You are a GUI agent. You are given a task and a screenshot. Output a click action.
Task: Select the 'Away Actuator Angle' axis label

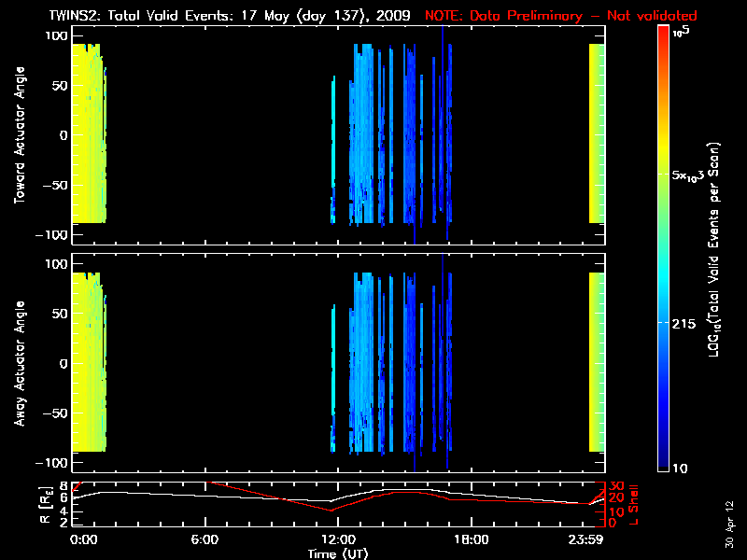[x=16, y=364]
